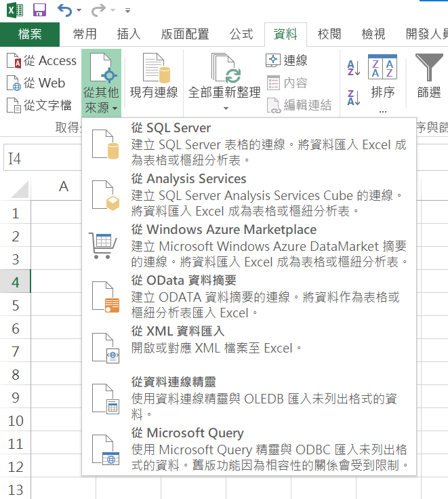Select row 3 header
Viewport: 448px width, 499px height.
coord(16,259)
